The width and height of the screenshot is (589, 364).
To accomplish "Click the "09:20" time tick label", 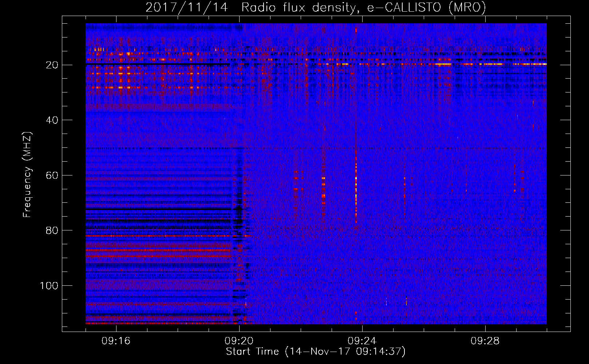I will point(239,341).
